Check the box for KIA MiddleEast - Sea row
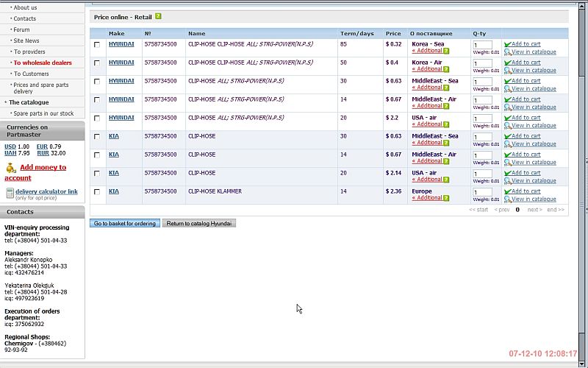The width and height of the screenshot is (588, 368). [97, 137]
